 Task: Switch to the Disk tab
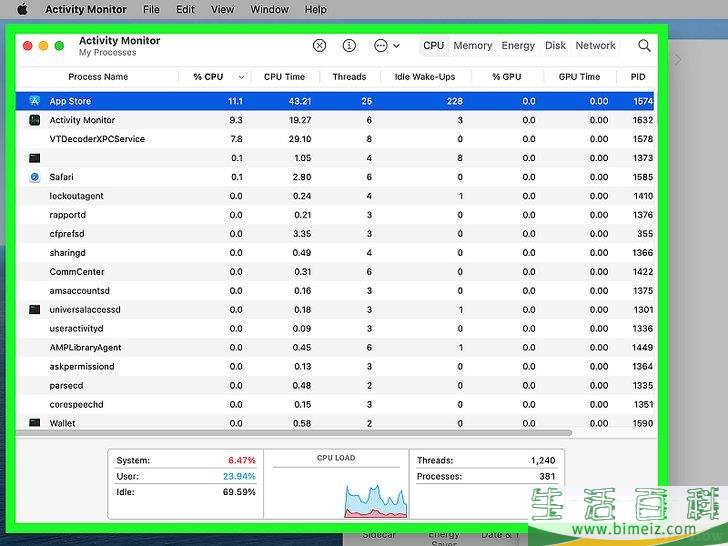pos(555,46)
